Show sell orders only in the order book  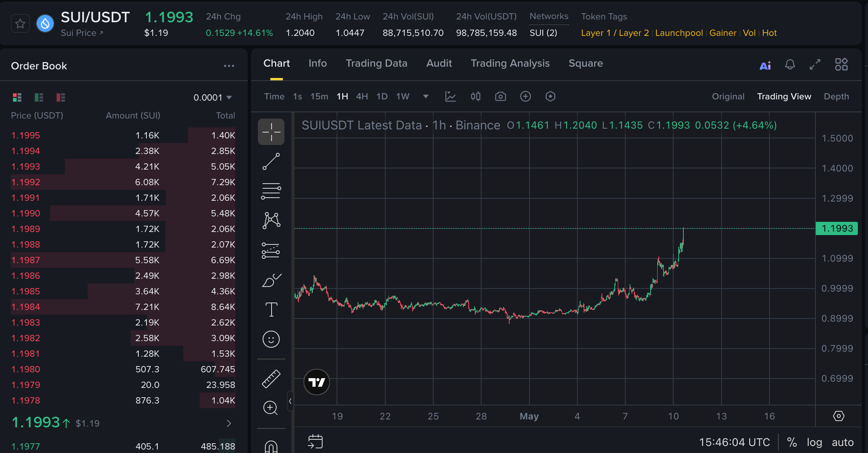[x=60, y=97]
